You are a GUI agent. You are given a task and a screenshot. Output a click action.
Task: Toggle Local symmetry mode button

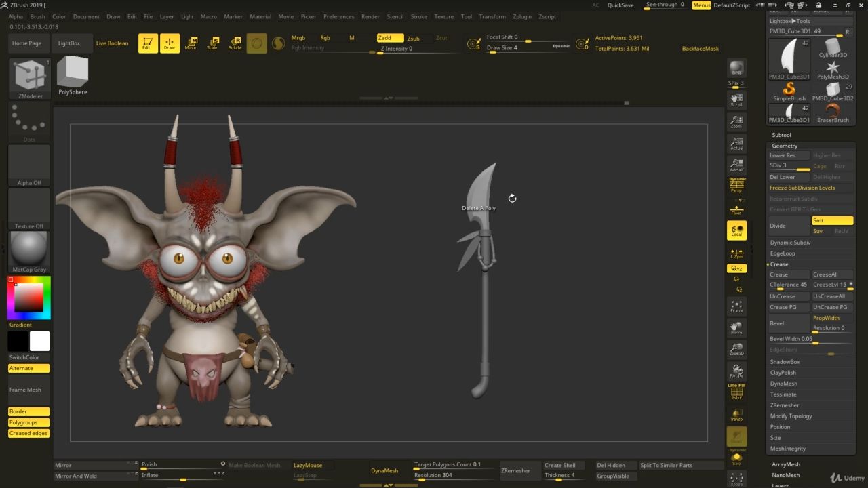pos(736,230)
